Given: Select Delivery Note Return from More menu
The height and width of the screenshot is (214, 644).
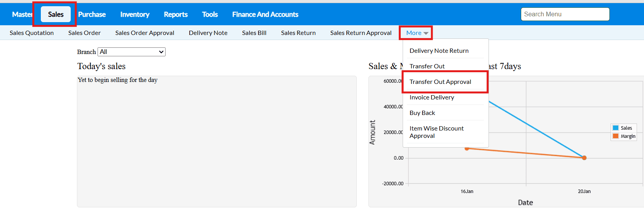Looking at the screenshot, I should (439, 51).
